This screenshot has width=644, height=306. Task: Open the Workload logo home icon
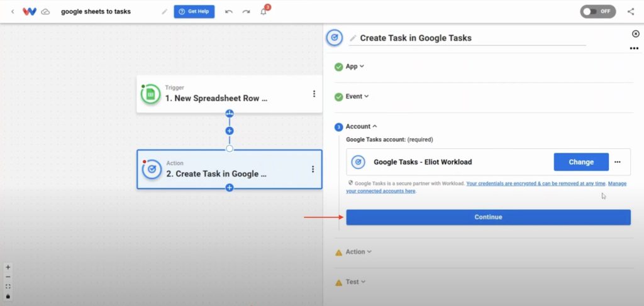tap(30, 11)
